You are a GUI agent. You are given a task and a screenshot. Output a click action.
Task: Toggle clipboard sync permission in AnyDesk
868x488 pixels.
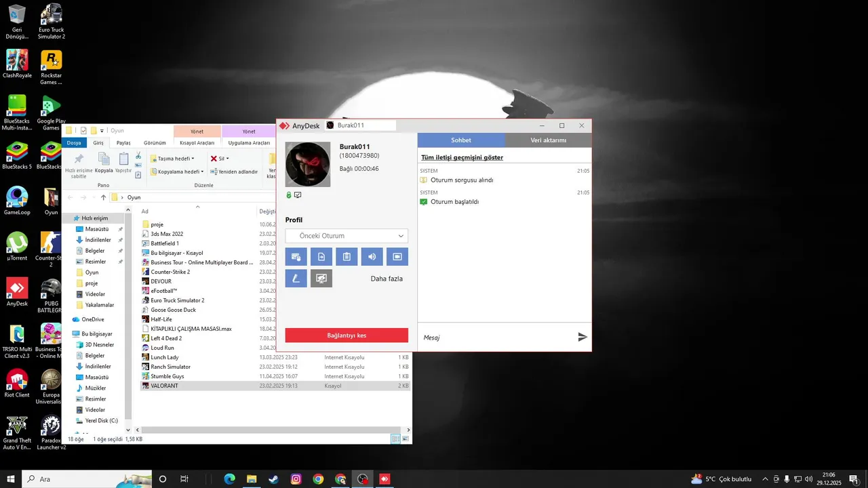347,257
